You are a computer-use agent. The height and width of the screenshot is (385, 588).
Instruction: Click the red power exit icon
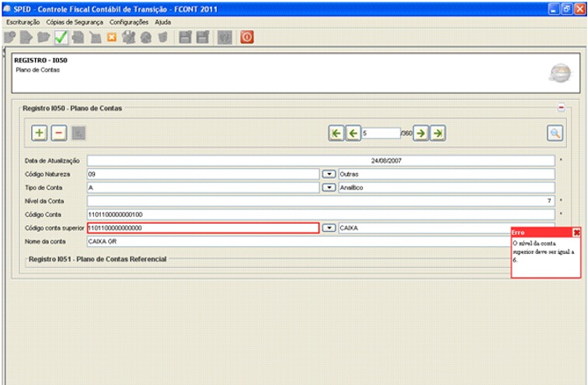pos(247,37)
